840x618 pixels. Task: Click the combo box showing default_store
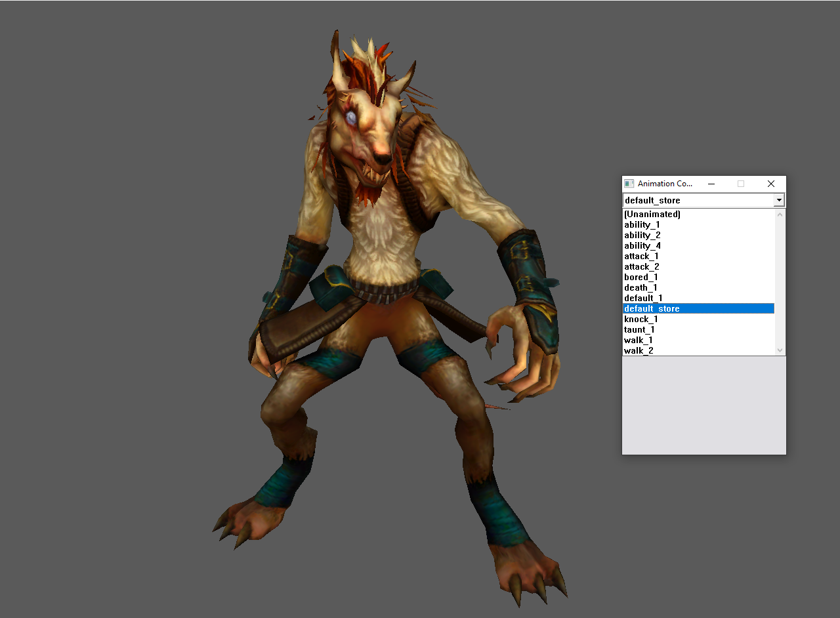coord(703,200)
